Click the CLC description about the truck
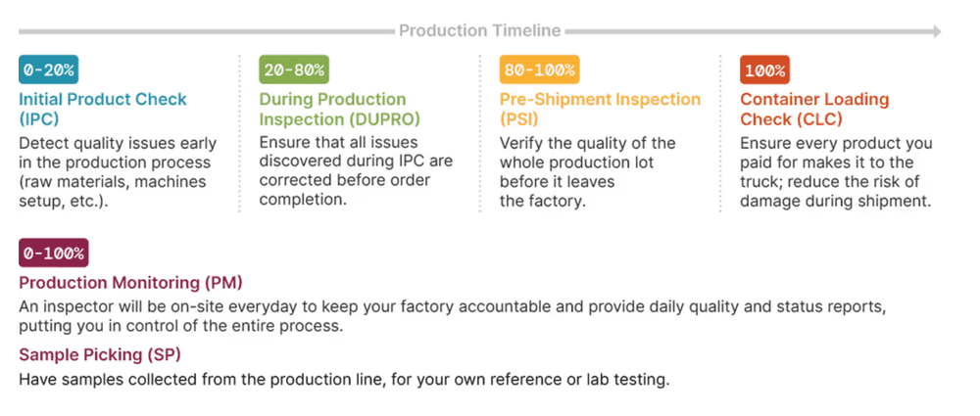 (x=836, y=172)
